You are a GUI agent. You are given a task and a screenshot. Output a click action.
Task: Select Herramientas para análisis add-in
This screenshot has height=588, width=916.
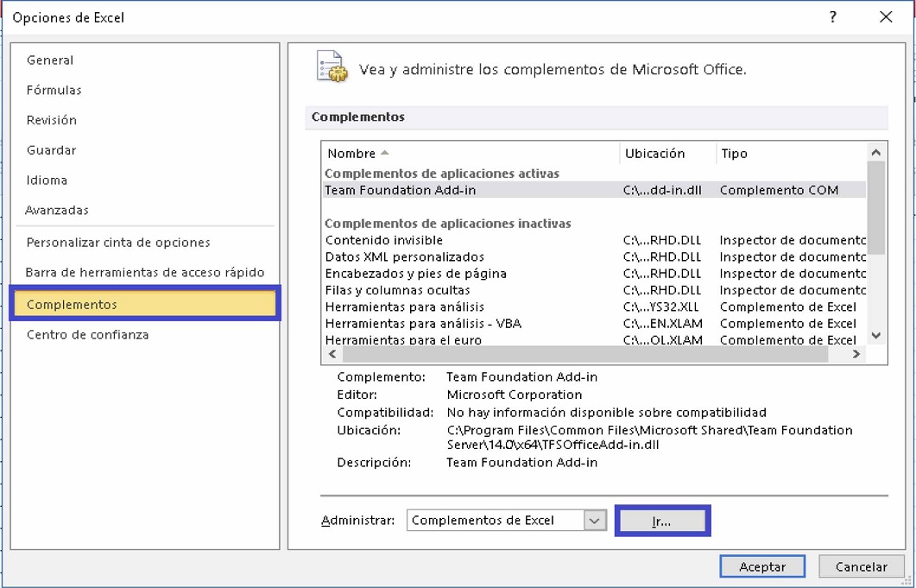[404, 307]
